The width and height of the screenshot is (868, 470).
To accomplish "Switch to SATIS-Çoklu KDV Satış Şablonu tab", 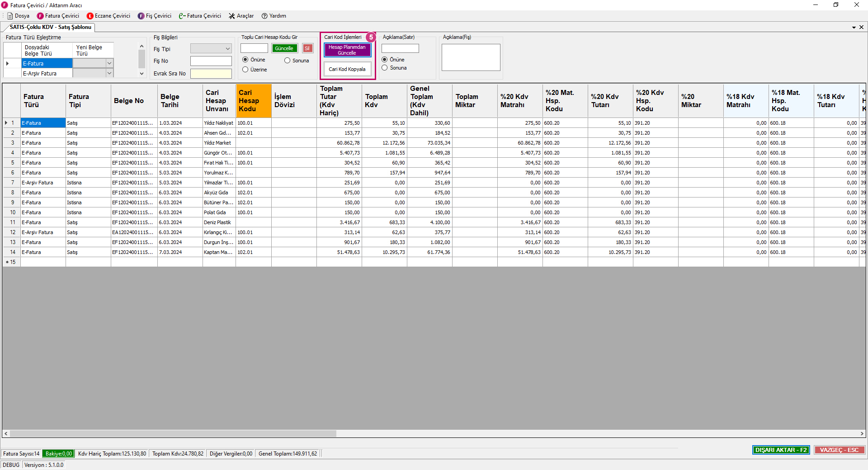I will pos(50,27).
